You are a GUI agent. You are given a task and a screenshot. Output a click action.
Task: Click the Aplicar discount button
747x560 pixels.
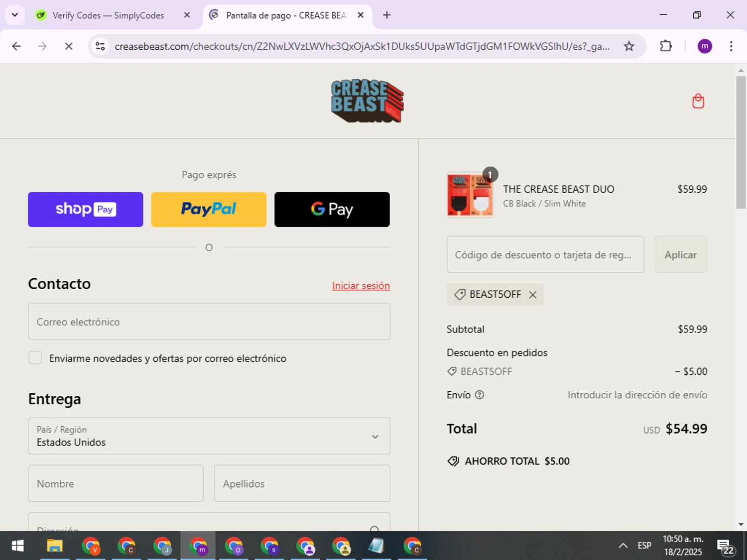click(x=681, y=254)
